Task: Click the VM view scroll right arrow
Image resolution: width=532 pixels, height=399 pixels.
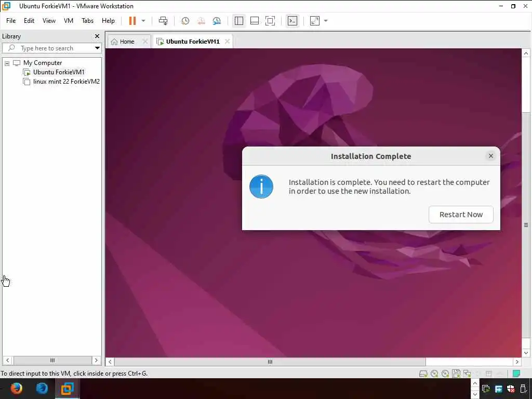Action: (517, 362)
